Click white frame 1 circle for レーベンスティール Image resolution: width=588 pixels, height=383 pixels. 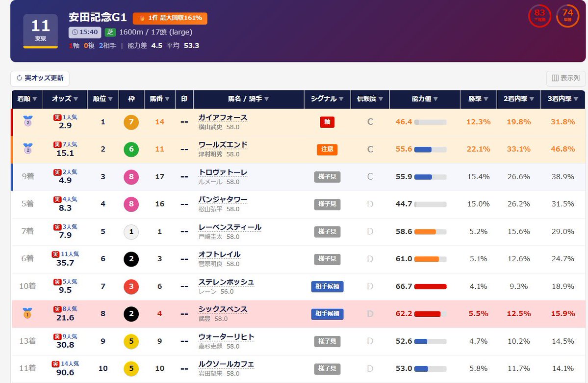(131, 232)
